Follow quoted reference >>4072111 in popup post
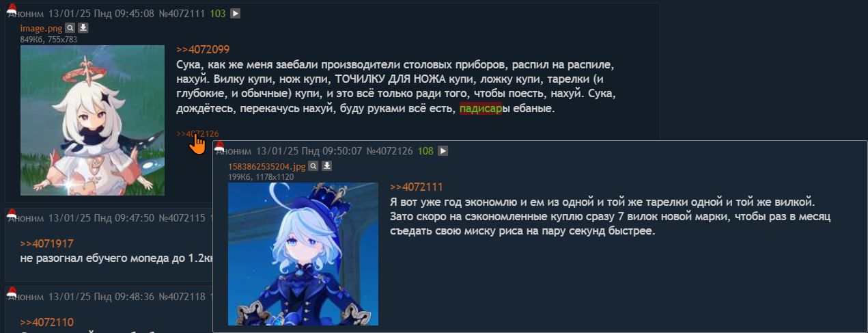This screenshot has width=868, height=333. [x=417, y=187]
